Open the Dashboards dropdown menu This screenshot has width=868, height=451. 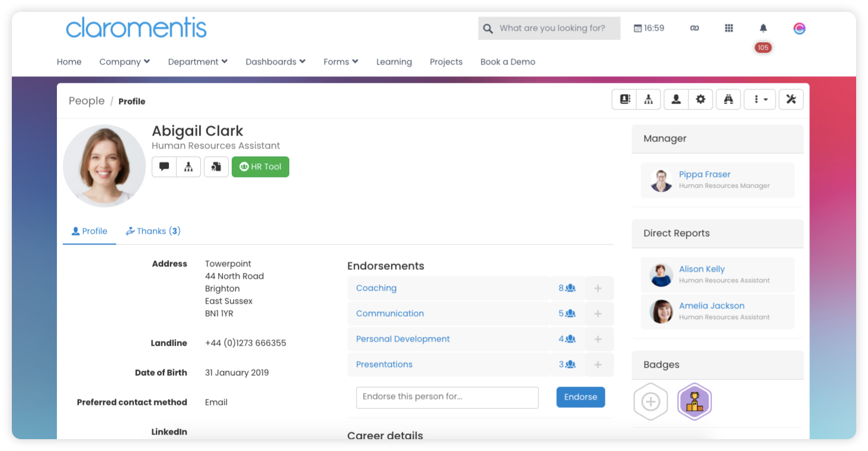point(275,62)
